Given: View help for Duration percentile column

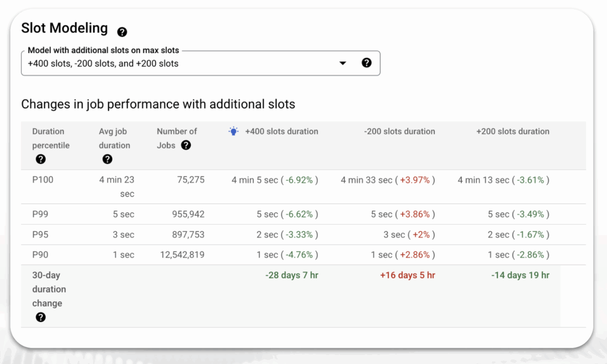Looking at the screenshot, I should coord(40,159).
